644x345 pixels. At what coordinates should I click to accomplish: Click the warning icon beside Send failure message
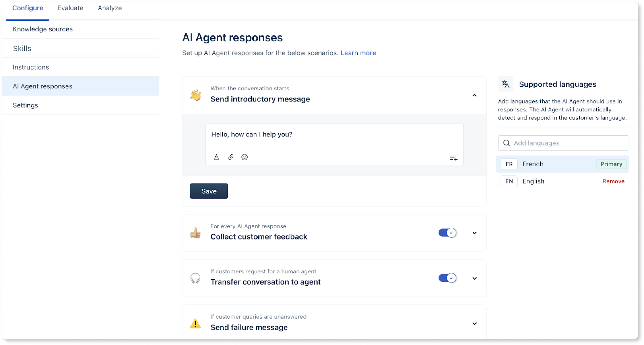point(195,323)
